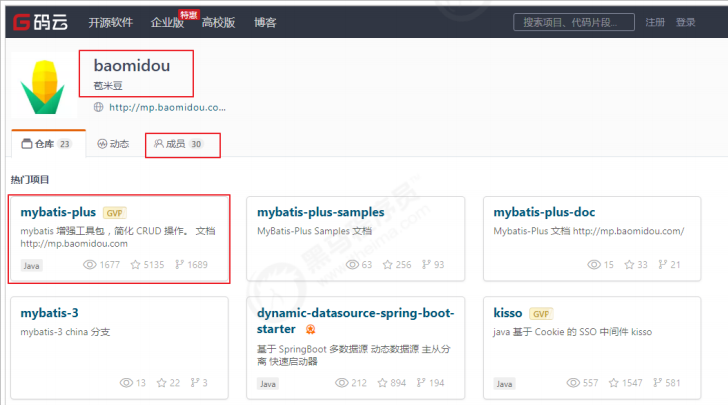
Task: Select the 成员 30 tab
Action: 178,144
